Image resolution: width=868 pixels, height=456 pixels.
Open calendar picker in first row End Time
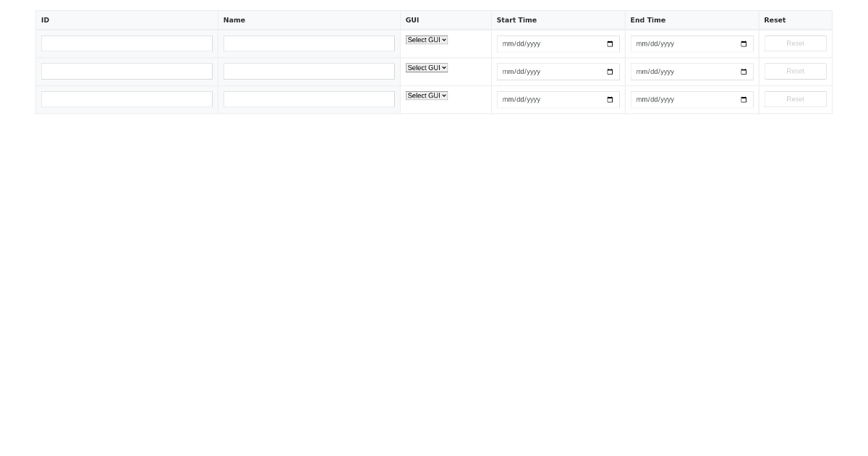(744, 44)
